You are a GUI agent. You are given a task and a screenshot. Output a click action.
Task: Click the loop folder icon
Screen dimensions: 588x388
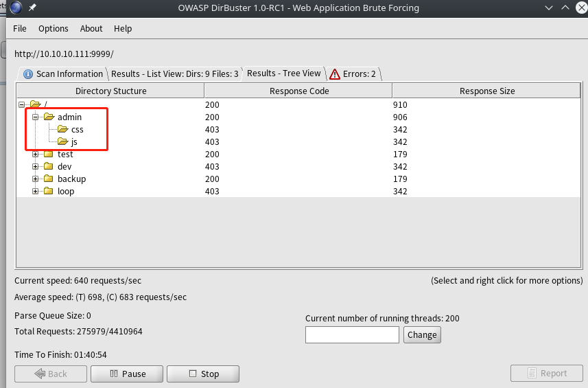(x=49, y=191)
